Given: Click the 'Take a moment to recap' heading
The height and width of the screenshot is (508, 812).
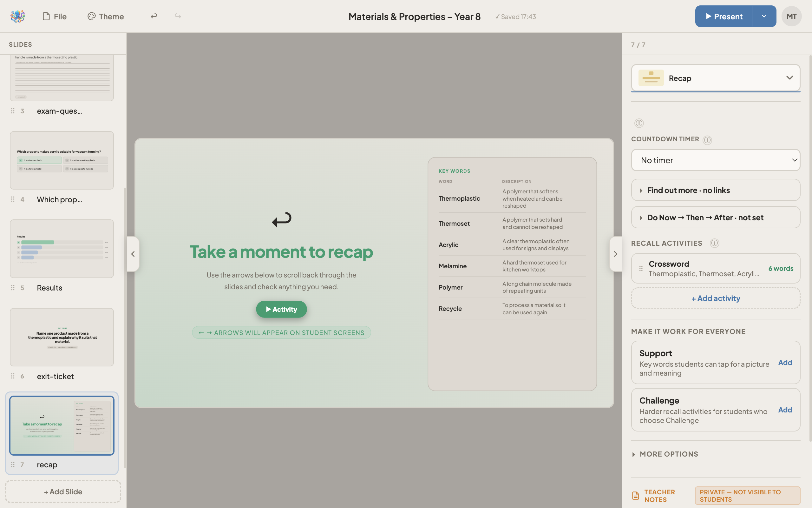Looking at the screenshot, I should [281, 252].
